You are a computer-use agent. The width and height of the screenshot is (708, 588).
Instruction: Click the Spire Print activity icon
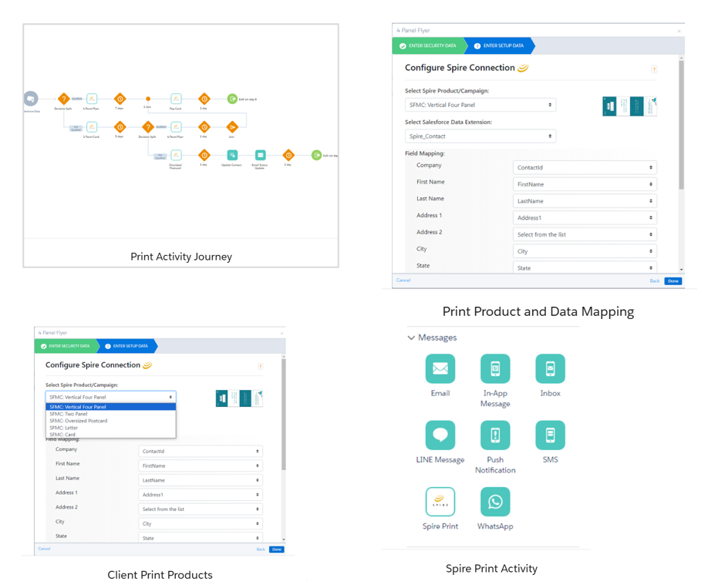[440, 502]
